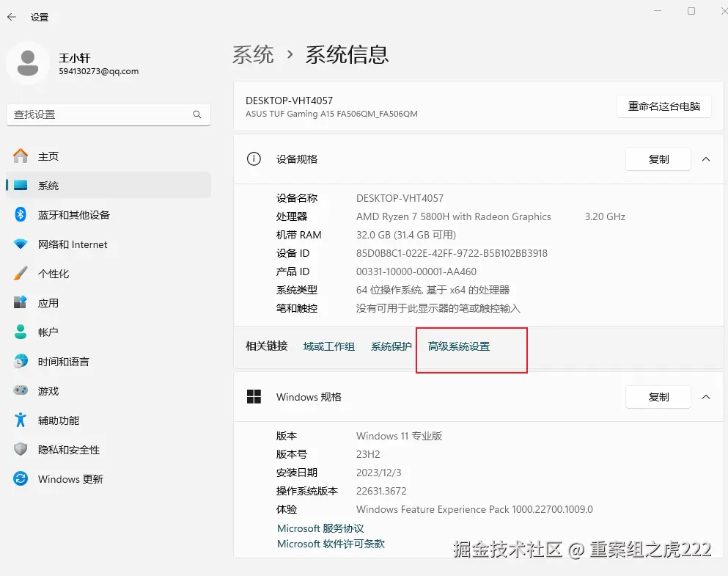Click the Windows 11 专业版 value
728x576 pixels.
click(399, 436)
